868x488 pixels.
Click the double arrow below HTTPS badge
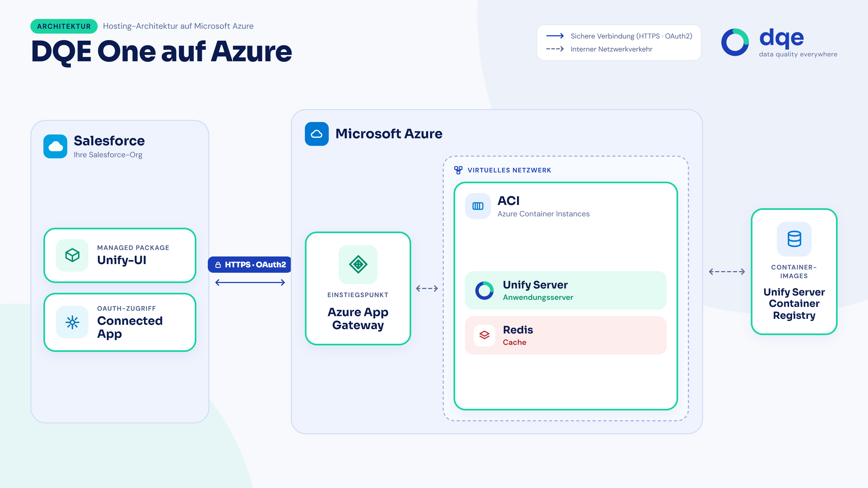(x=250, y=282)
